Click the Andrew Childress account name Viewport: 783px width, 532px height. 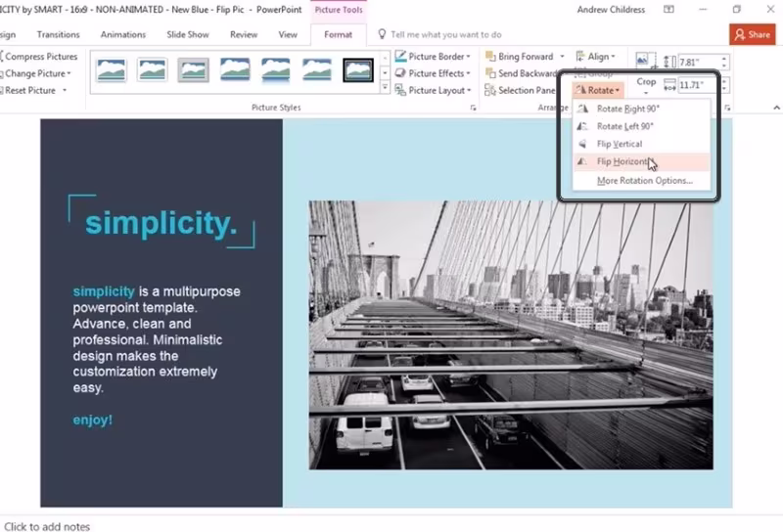point(611,10)
